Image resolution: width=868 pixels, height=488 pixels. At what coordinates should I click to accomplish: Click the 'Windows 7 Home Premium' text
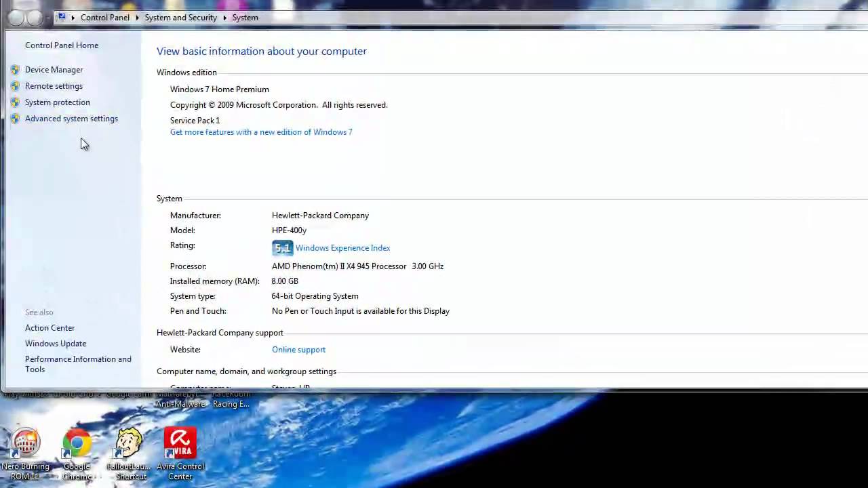[x=219, y=89]
